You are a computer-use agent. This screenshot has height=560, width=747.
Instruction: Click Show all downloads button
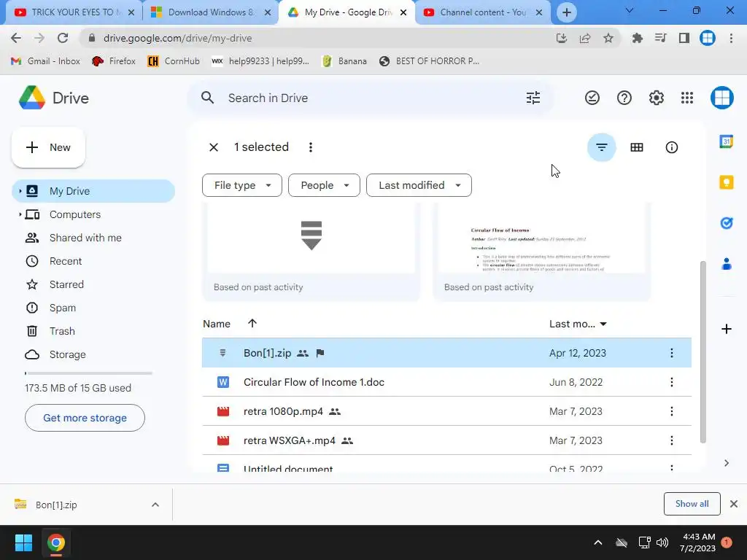tap(692, 504)
